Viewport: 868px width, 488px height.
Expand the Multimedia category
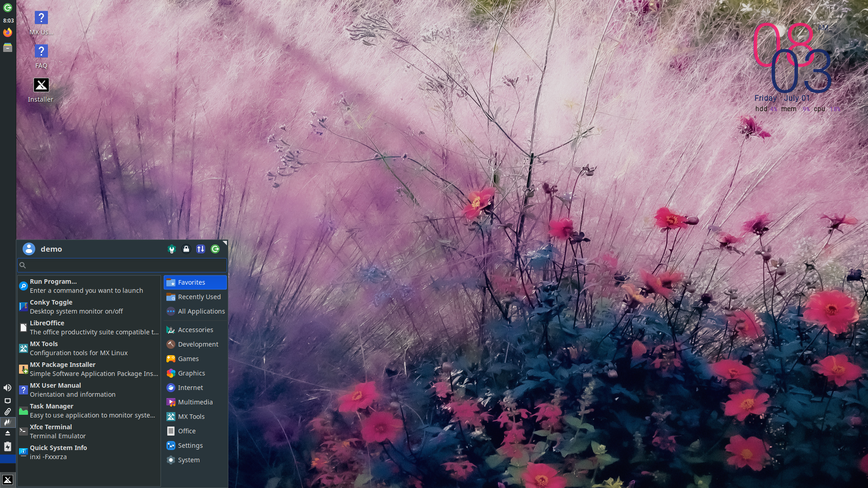(195, 402)
